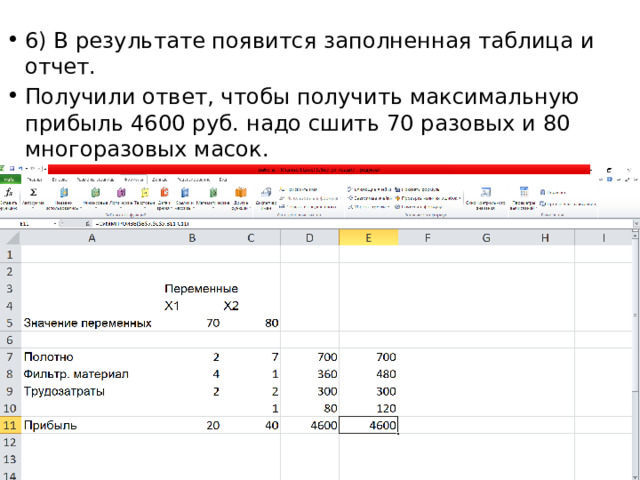Open the Logical functions purple book icon
Viewport: 640px width, 480px height.
tap(121, 192)
